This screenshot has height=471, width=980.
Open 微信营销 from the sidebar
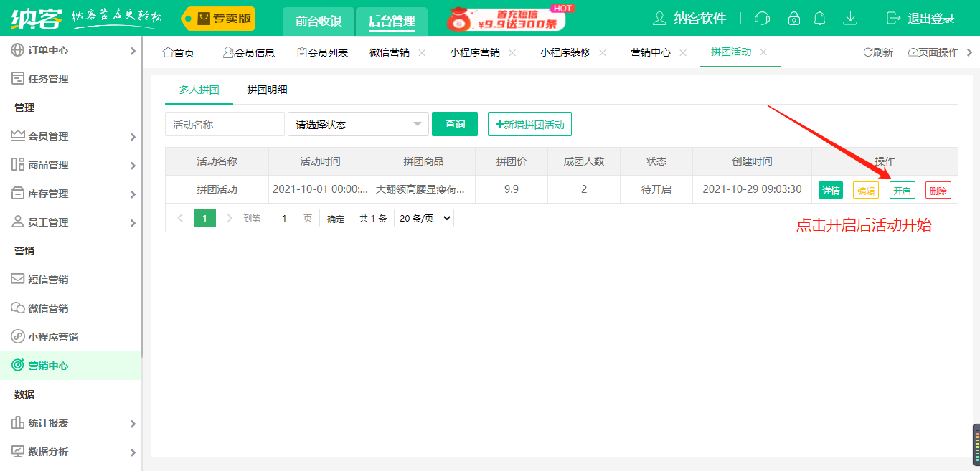point(48,308)
